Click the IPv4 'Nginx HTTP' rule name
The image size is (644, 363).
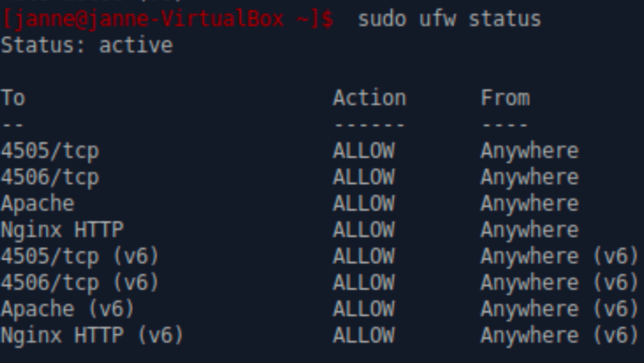[62, 230]
